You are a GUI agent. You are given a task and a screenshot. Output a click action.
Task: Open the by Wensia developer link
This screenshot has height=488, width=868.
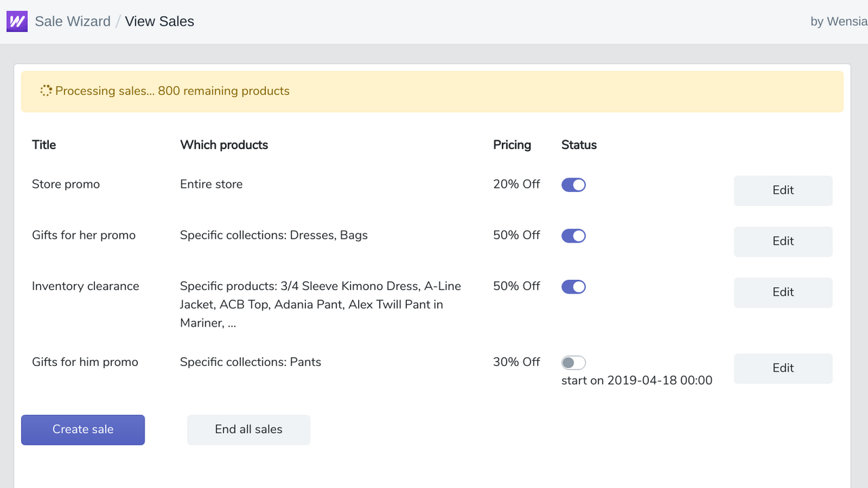[x=838, y=21]
